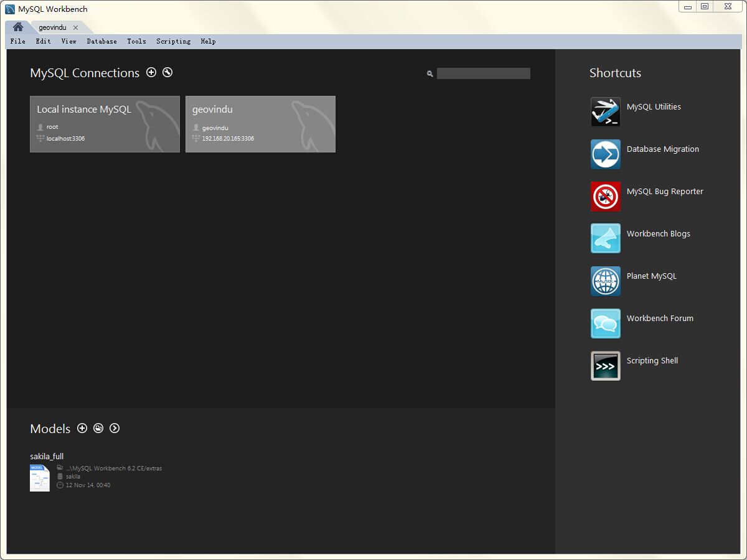Launch the MySQL Utilities icon
The image size is (747, 560).
tap(606, 112)
